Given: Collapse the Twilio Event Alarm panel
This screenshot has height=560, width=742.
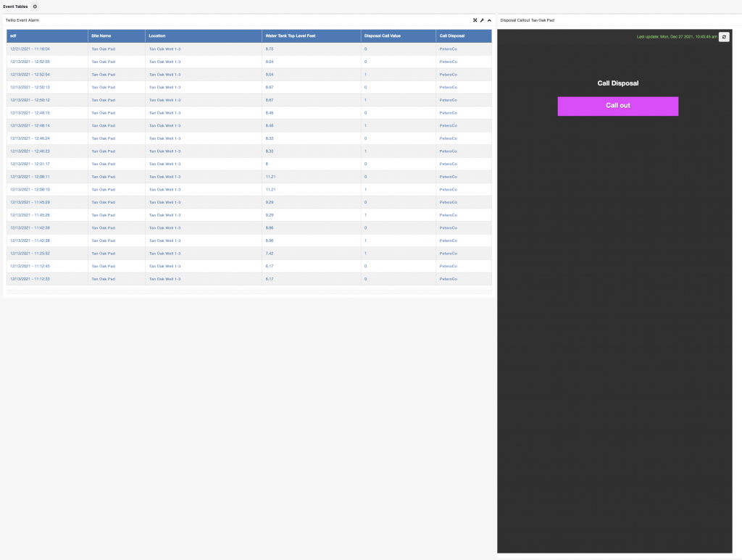Looking at the screenshot, I should (x=489, y=20).
